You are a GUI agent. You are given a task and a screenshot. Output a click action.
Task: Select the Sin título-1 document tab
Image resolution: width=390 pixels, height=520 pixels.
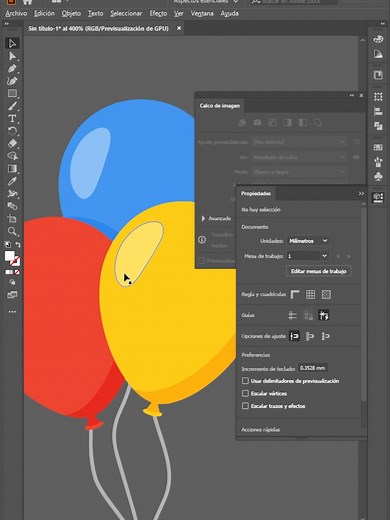pos(98,29)
